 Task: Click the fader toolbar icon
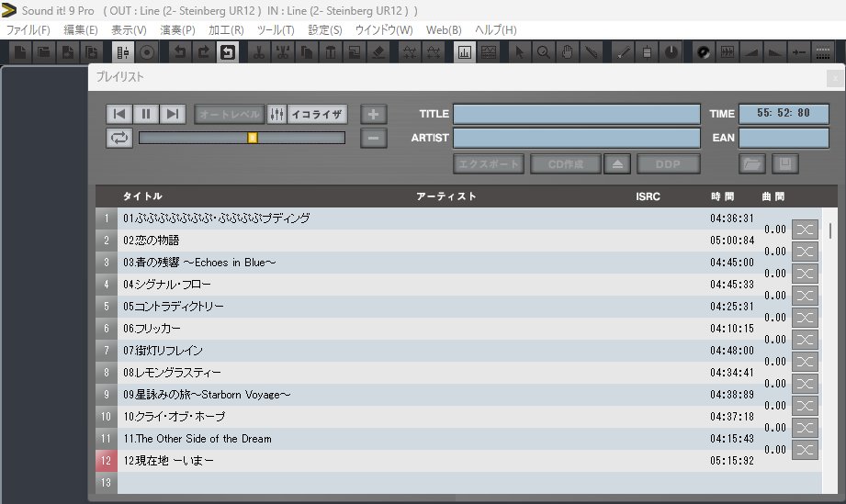(x=647, y=52)
